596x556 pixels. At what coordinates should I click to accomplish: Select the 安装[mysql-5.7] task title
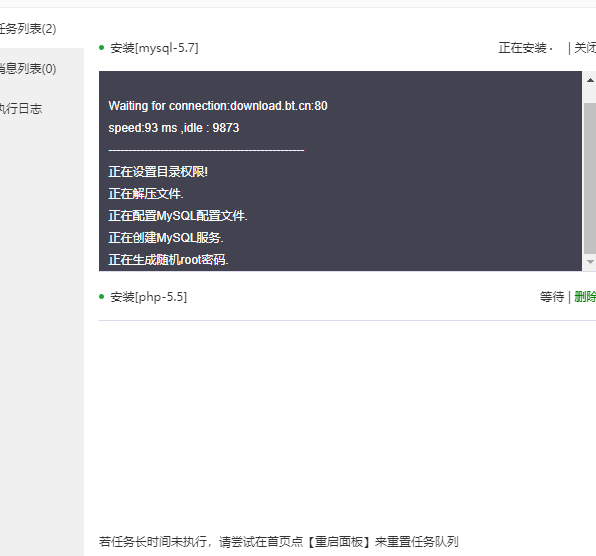pos(154,48)
